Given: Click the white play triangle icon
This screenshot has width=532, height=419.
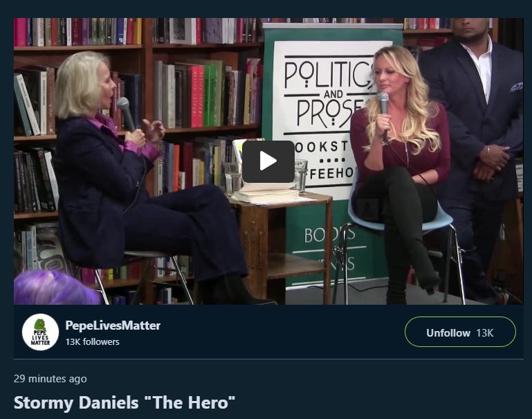Looking at the screenshot, I should pos(268,161).
